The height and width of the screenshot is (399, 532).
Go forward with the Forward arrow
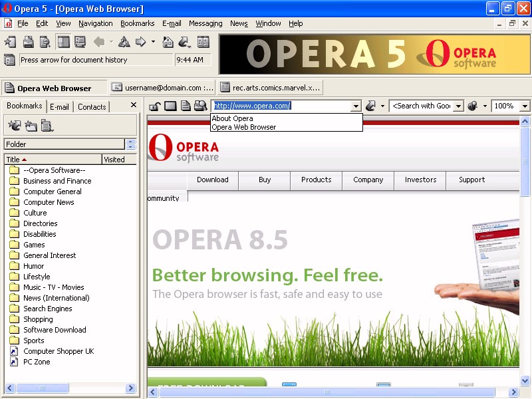(140, 42)
